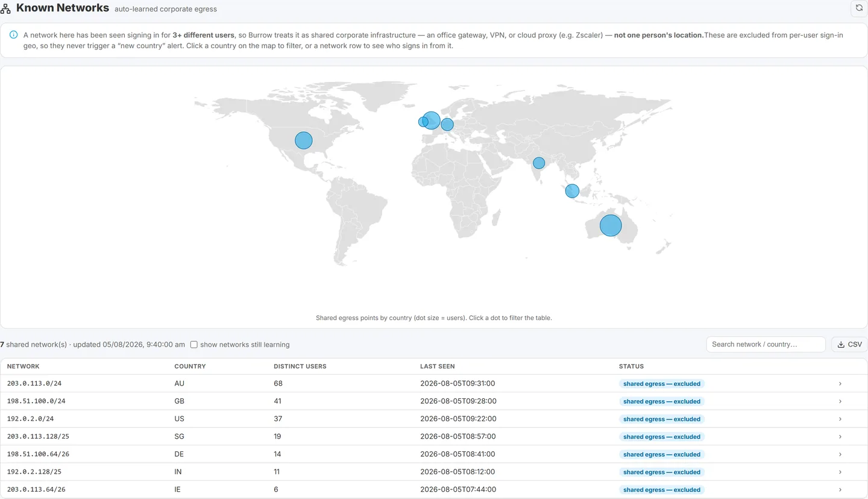The image size is (868, 499).
Task: Click distinct users value 37
Action: point(278,419)
